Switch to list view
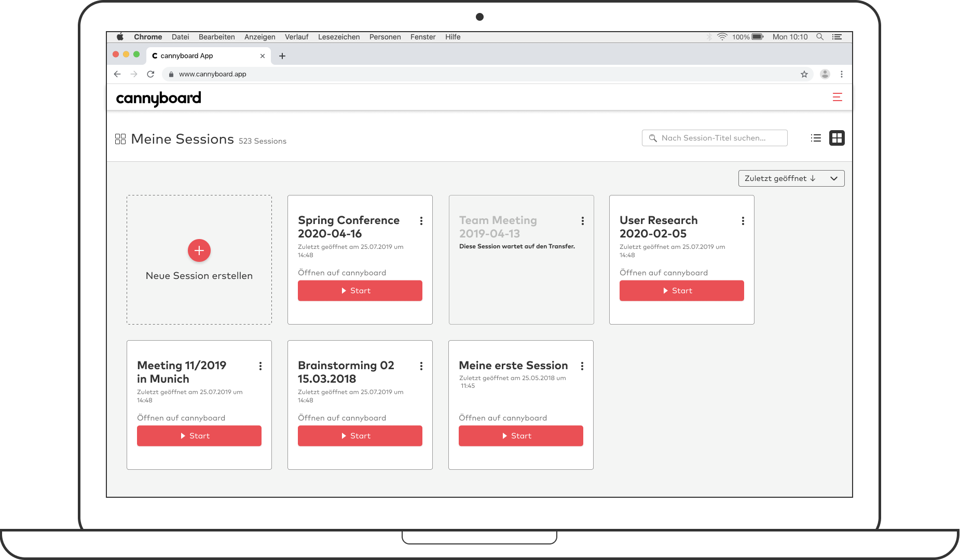 816,138
